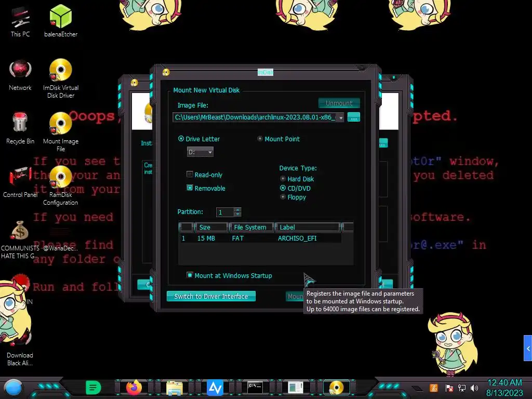This screenshot has height=399, width=532.
Task: Click the partially hidden Mount button
Action: click(295, 296)
